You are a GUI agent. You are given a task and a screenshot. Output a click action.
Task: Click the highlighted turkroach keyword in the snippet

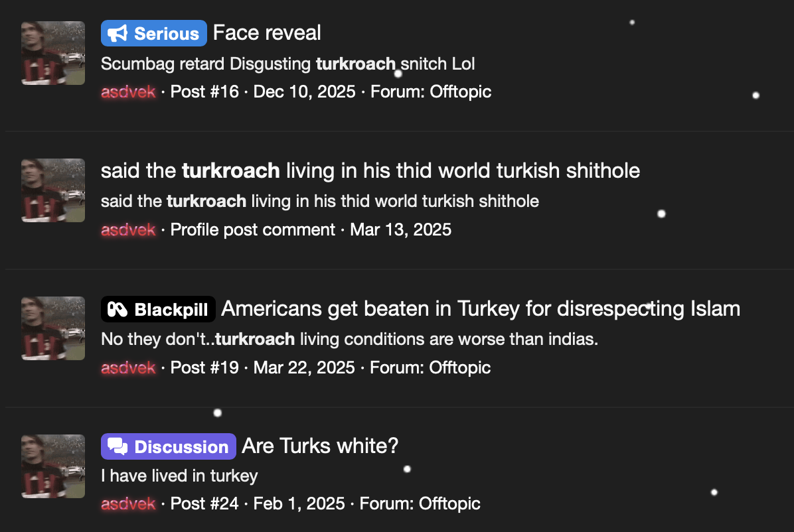tap(355, 64)
